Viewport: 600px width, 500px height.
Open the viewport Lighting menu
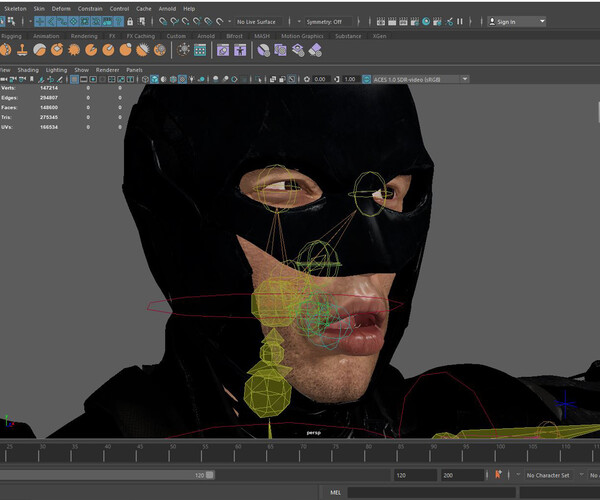(x=56, y=70)
